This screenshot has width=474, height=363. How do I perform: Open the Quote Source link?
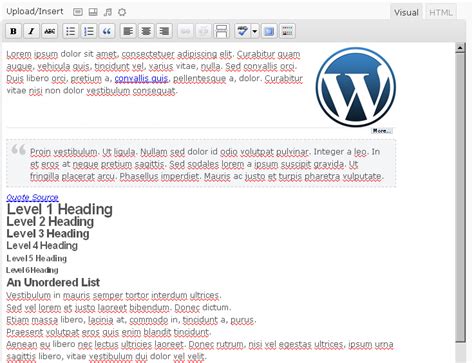[33, 197]
